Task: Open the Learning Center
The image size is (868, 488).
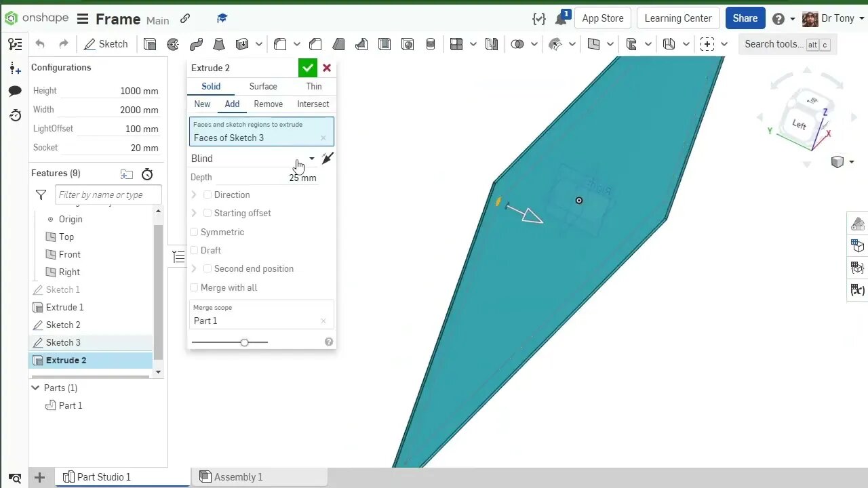Action: click(x=678, y=18)
